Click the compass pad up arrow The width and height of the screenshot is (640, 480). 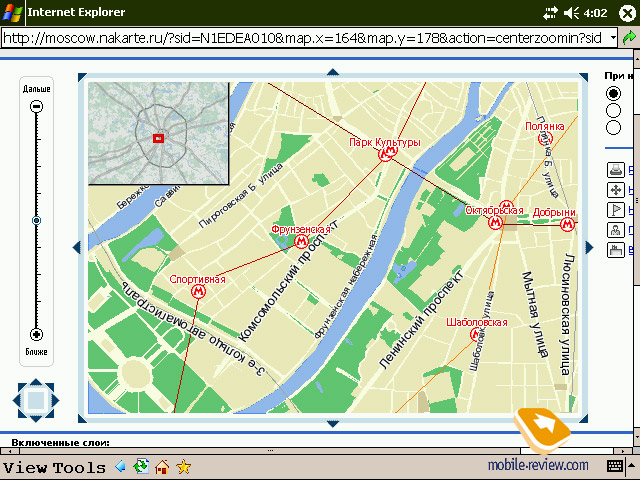(36, 382)
